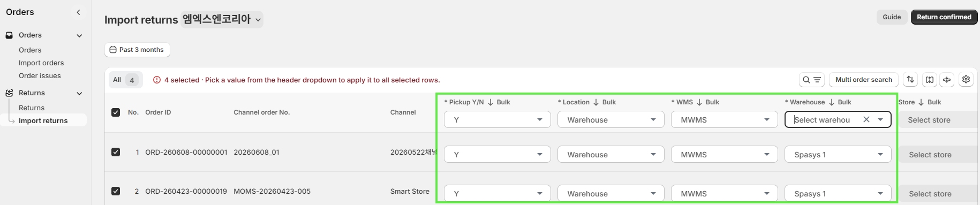The width and height of the screenshot is (980, 205).
Task: Select Import returns in sidebar
Action: [43, 121]
